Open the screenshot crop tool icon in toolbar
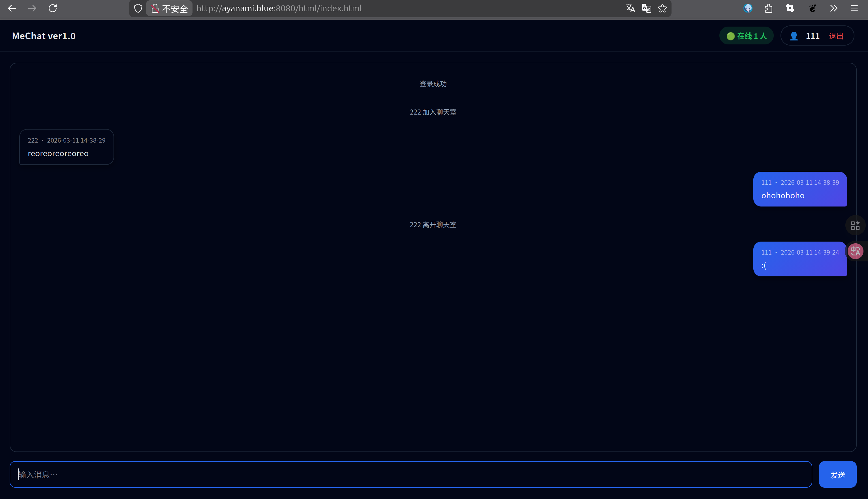The height and width of the screenshot is (499, 868). pos(790,8)
